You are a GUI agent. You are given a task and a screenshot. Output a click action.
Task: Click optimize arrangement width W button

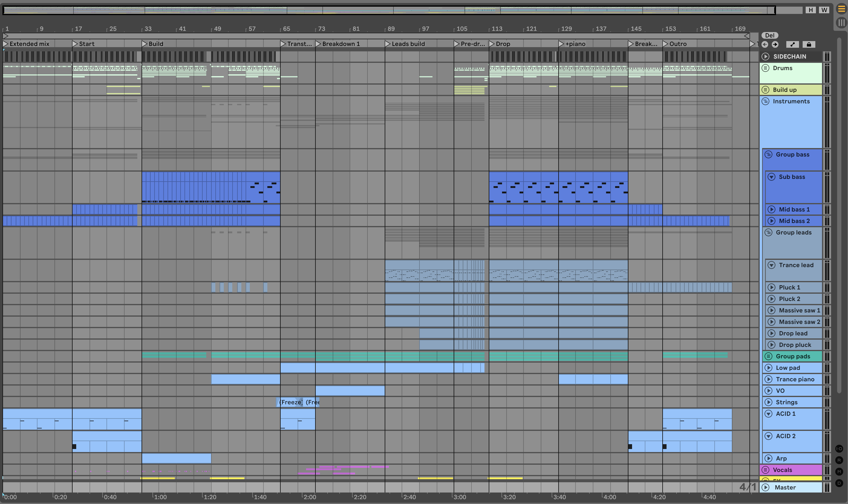point(824,10)
